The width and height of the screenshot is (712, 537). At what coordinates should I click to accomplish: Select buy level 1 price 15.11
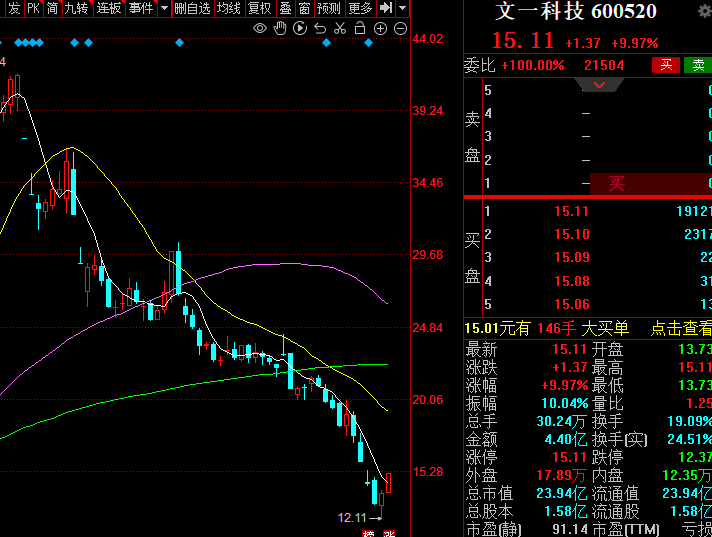click(571, 211)
